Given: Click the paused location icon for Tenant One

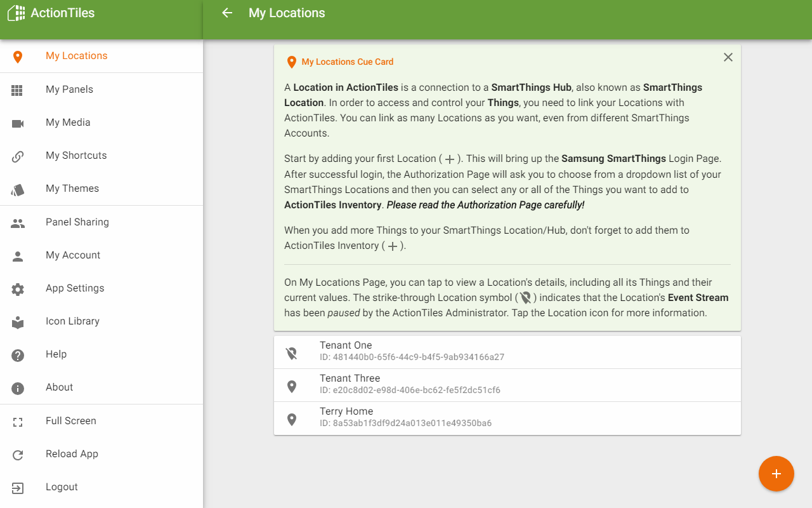Looking at the screenshot, I should click(292, 353).
